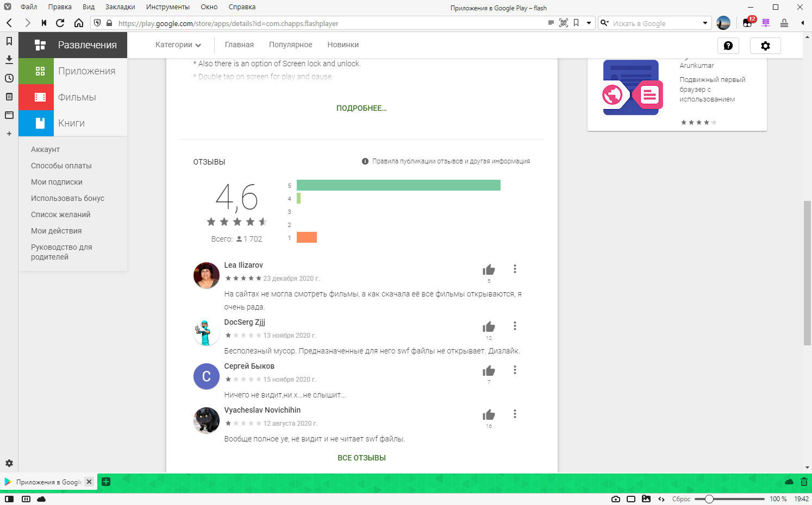Open more options for Vyacheslav Novichihin review
The width and height of the screenshot is (812, 505).
[x=515, y=414]
